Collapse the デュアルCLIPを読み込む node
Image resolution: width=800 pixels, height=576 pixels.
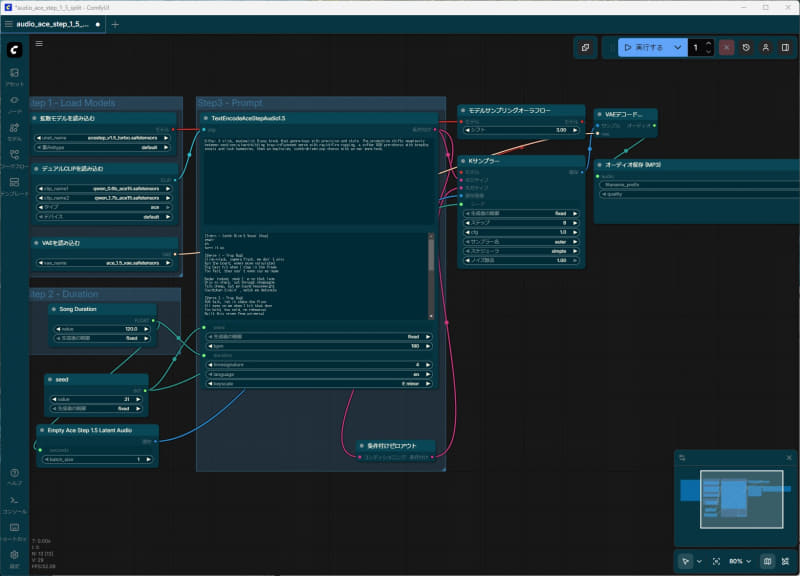tap(36, 168)
